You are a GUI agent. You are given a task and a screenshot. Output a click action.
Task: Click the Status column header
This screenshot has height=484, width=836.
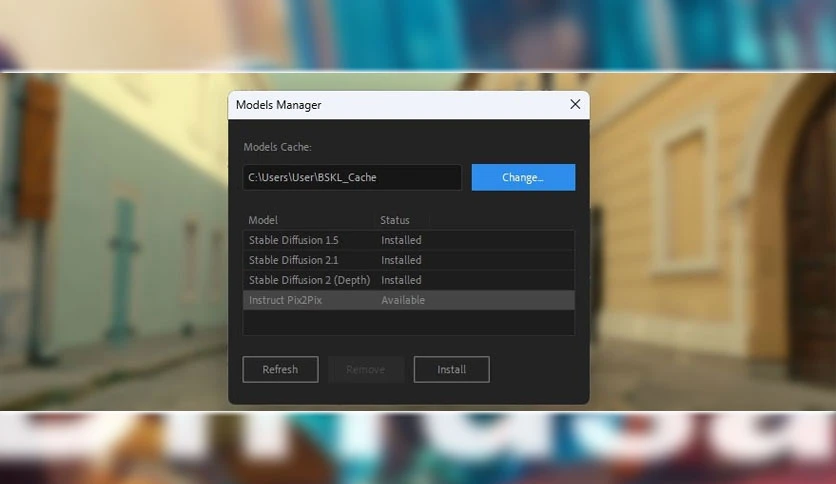tap(395, 220)
